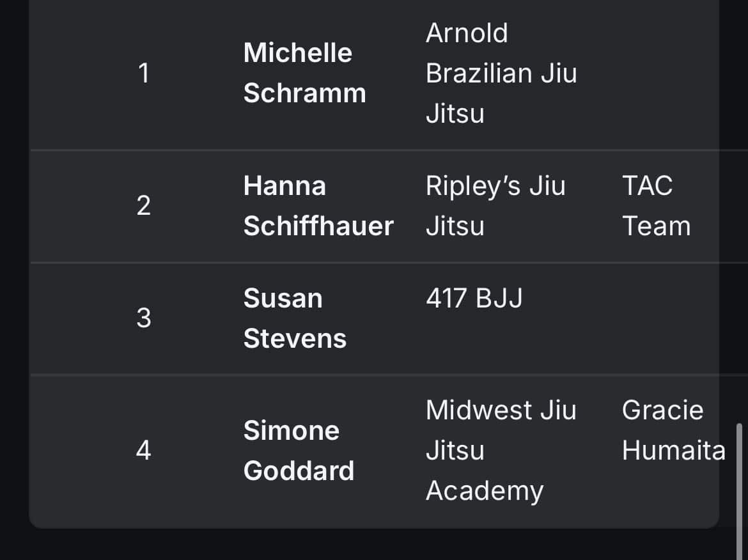The image size is (748, 560).
Task: Click competitor Simone Goddard
Action: coord(299,450)
